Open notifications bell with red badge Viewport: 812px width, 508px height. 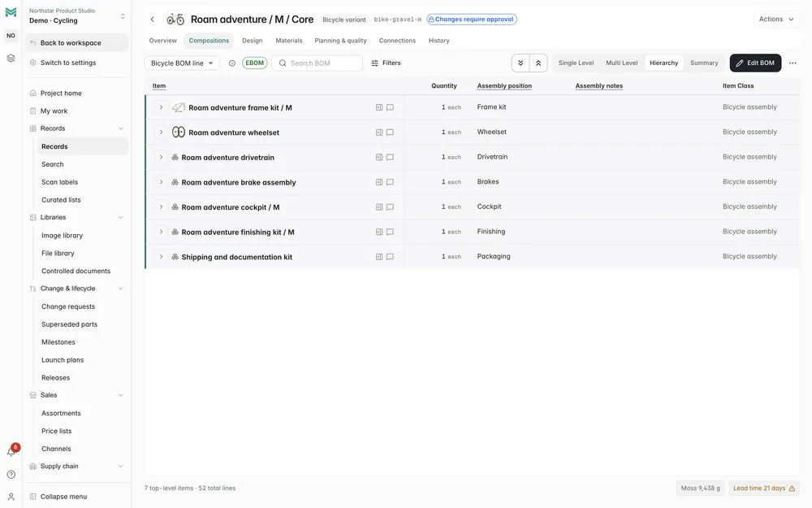(11, 451)
